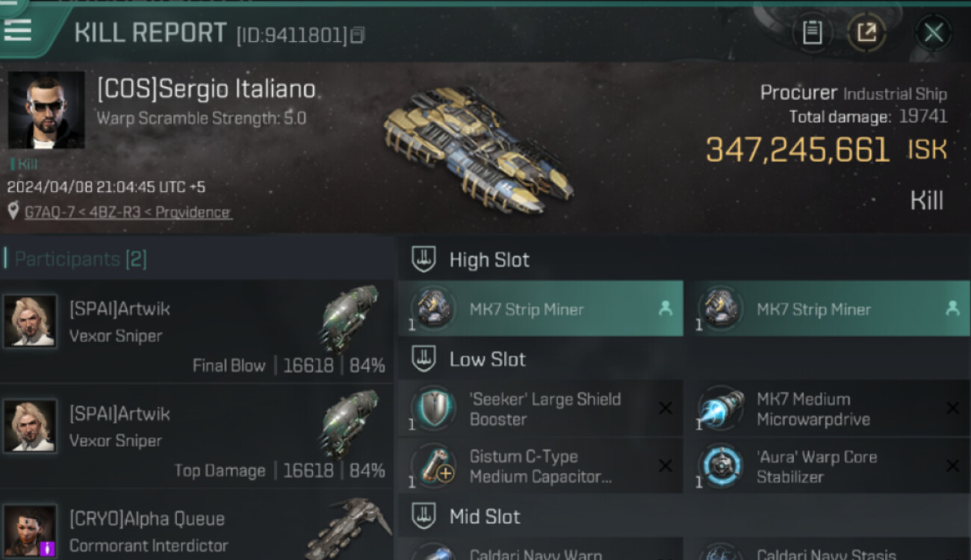Toggle the second MK7 Strip Miner entry
The width and height of the screenshot is (971, 560).
pos(828,308)
